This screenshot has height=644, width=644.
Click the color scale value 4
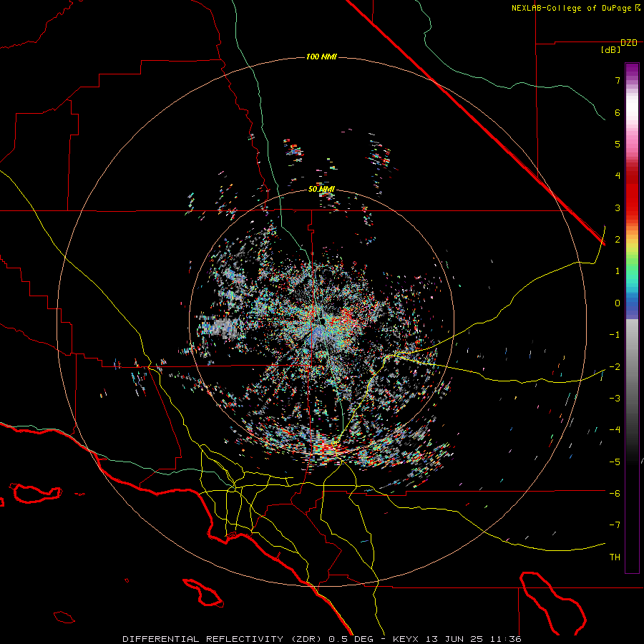click(x=618, y=176)
